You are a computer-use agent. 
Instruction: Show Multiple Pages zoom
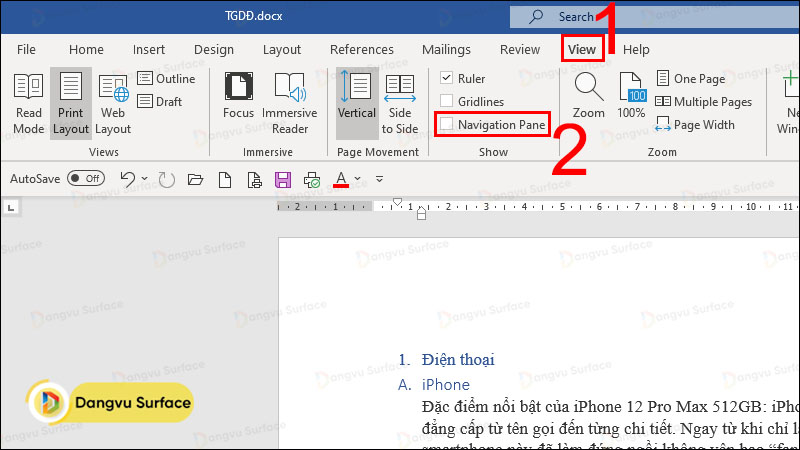[x=704, y=102]
